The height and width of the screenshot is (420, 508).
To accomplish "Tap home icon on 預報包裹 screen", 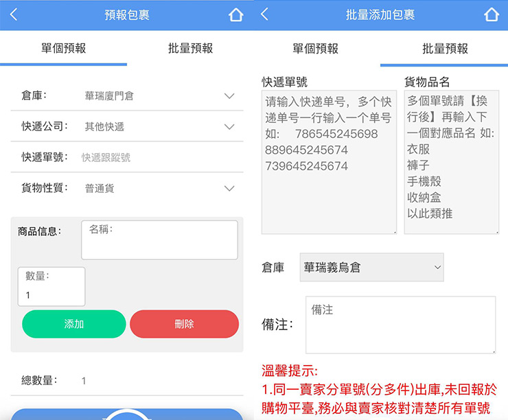I will tap(235, 15).
